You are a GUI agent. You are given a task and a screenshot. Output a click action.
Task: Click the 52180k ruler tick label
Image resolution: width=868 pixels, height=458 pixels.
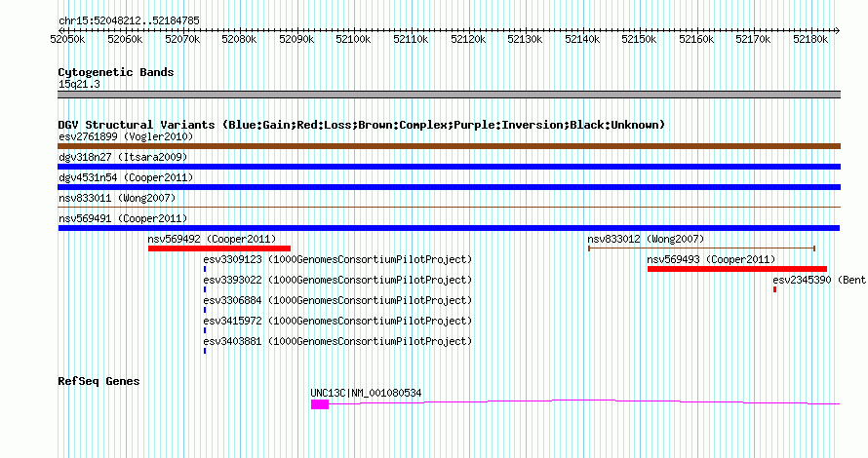(810, 39)
